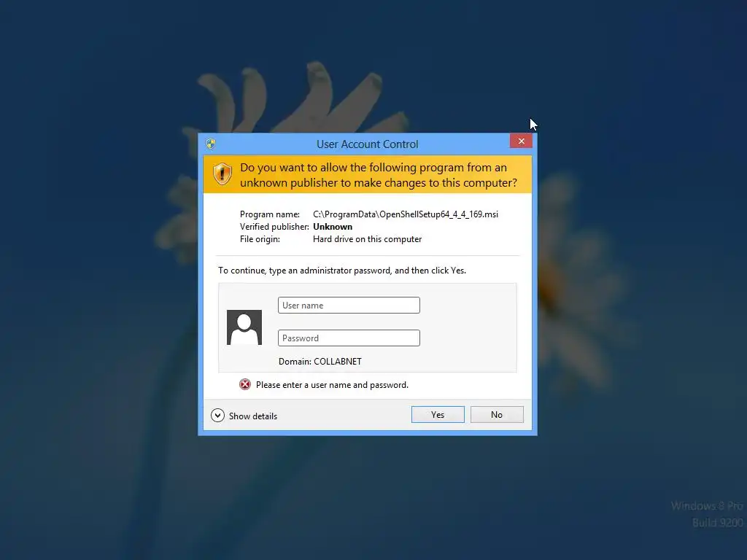Click the 'Program name:' label
The image size is (747, 560).
click(270, 214)
